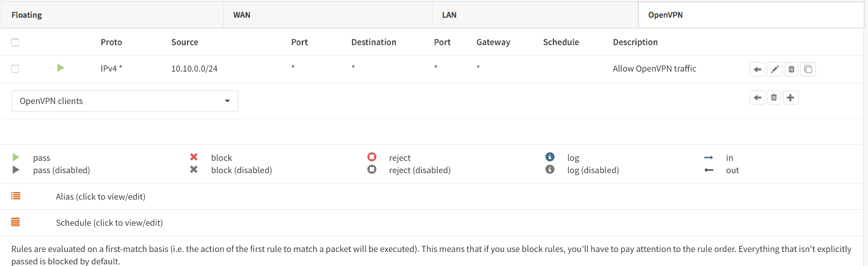Click the Allow OpenVPN traffic description
This screenshot has width=868, height=266.
click(x=654, y=68)
